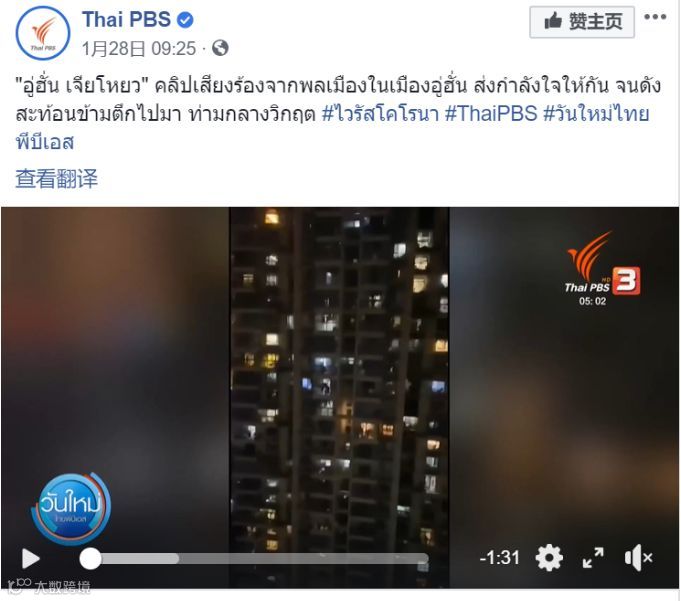Click 查看翻译 to see translation
Image resolution: width=681 pixels, height=601 pixels.
pos(56,178)
